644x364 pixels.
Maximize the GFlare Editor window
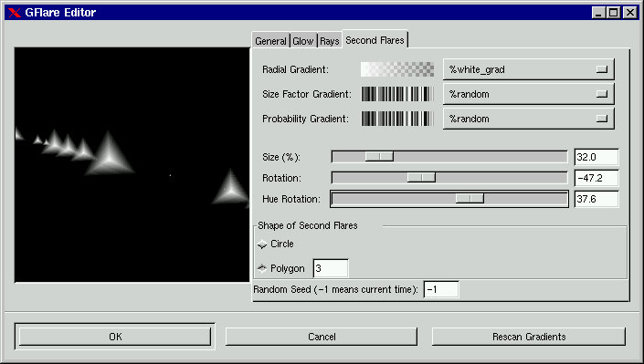(614, 12)
